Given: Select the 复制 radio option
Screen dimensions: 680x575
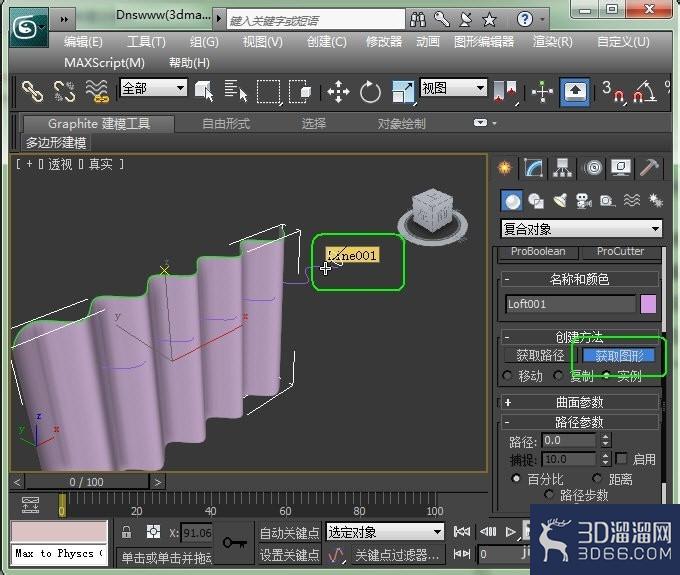Looking at the screenshot, I should pos(558,376).
